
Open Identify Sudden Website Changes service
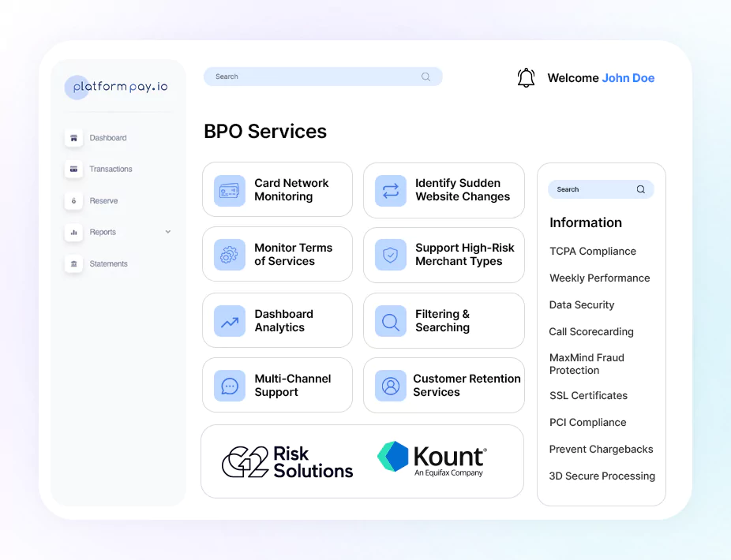444,190
